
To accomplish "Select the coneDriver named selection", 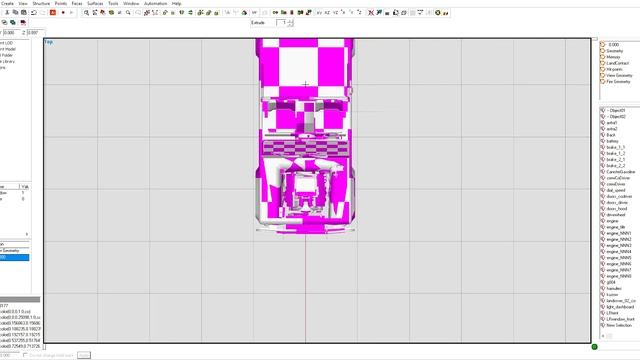I will (616, 184).
